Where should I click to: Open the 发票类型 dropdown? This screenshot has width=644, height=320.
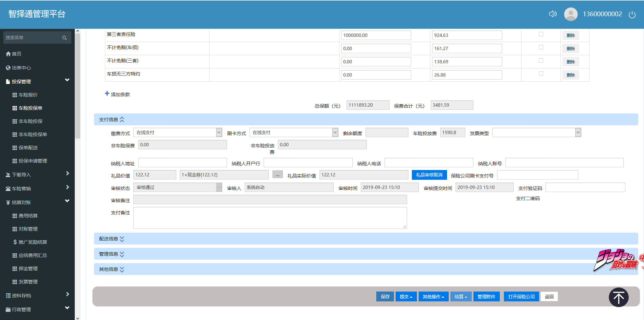536,132
